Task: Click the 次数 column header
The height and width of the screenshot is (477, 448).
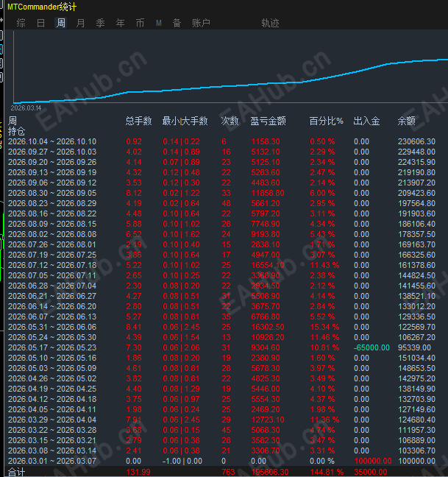Action: click(x=230, y=121)
